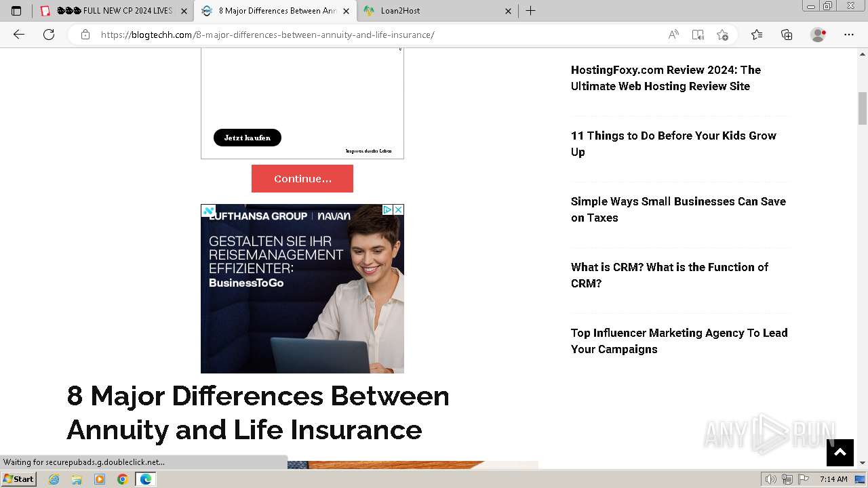Select the 8 Major Differences tab
The height and width of the screenshot is (488, 868).
[275, 11]
